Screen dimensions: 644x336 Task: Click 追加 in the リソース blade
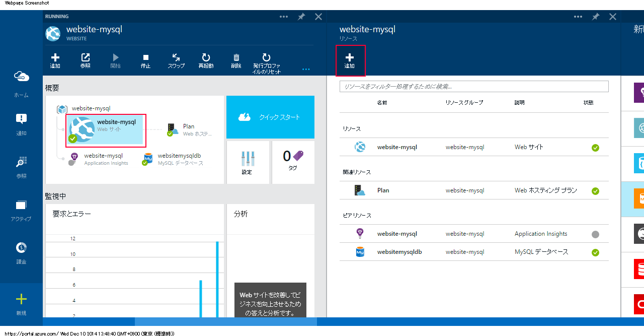point(350,61)
